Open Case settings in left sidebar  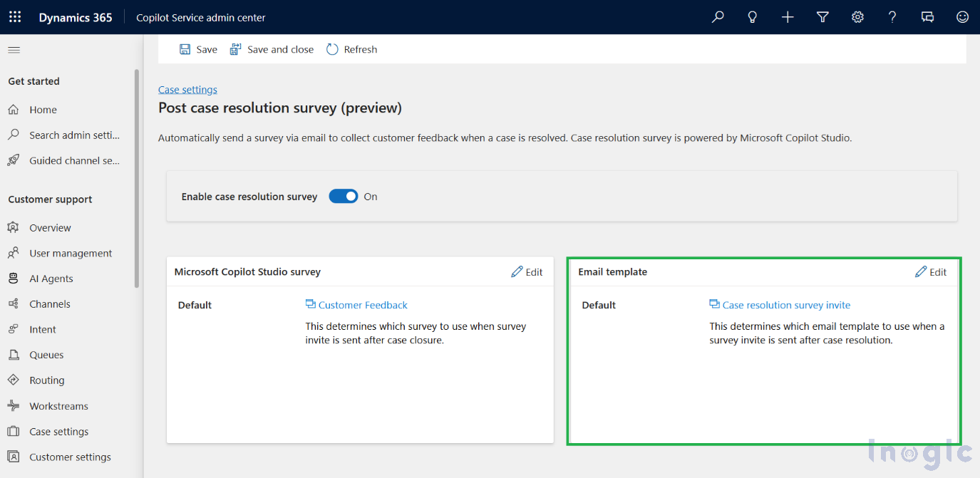(58, 432)
